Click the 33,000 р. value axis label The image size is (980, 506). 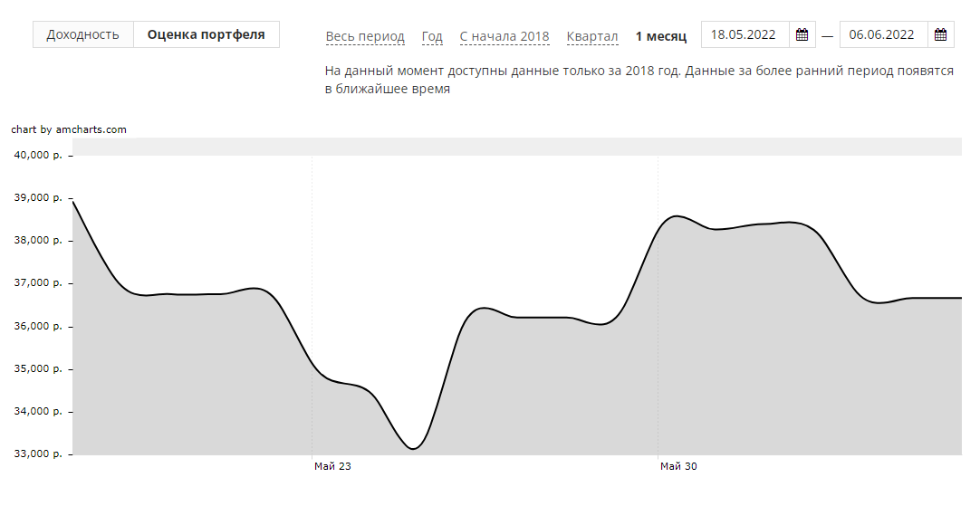pyautogui.click(x=37, y=454)
